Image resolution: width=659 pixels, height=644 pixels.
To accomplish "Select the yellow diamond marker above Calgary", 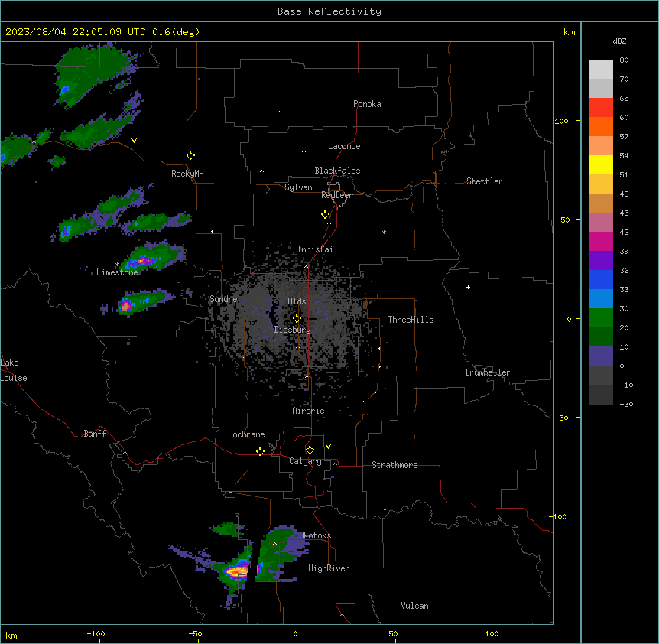I will pyautogui.click(x=310, y=450).
